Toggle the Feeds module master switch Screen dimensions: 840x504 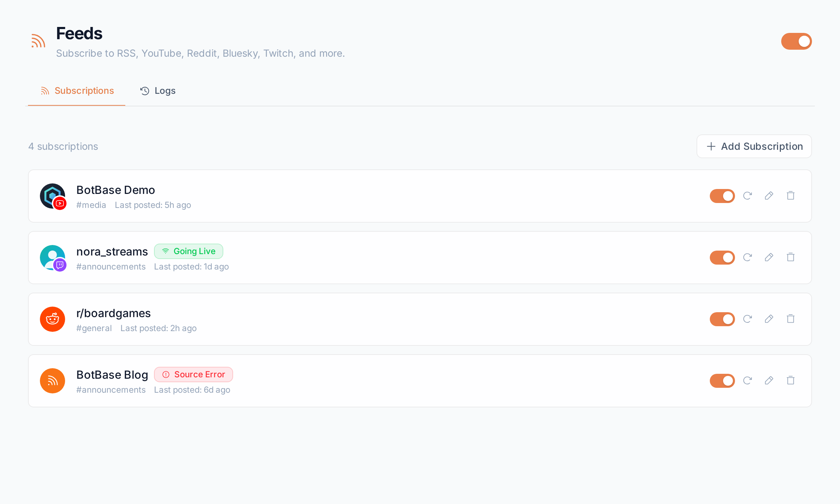[x=796, y=41]
